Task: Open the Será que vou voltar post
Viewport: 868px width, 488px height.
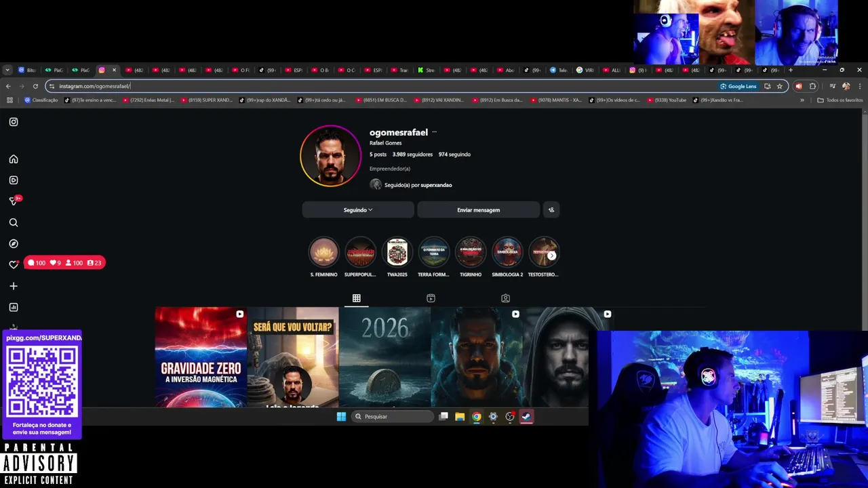Action: pos(293,357)
